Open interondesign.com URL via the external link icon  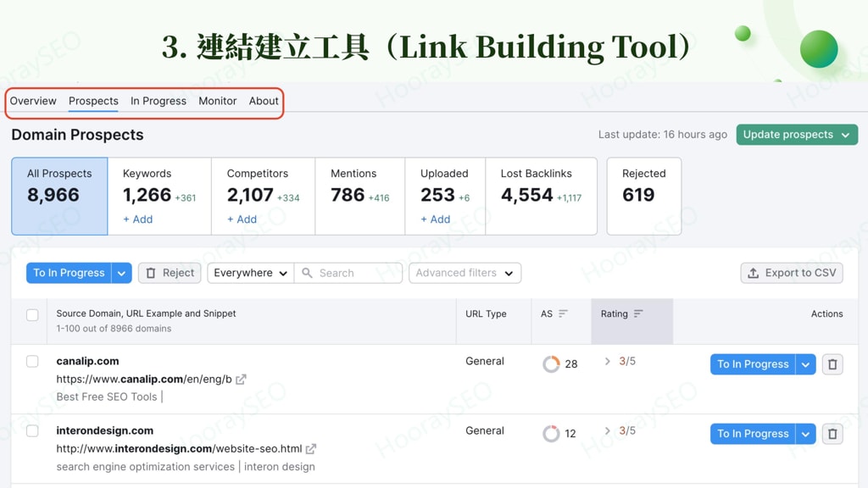[310, 449]
